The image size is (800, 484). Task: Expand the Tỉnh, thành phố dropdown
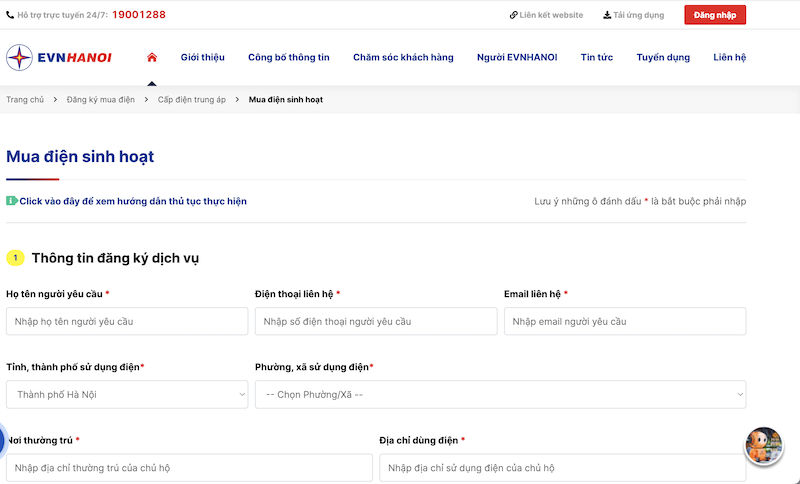pos(127,395)
